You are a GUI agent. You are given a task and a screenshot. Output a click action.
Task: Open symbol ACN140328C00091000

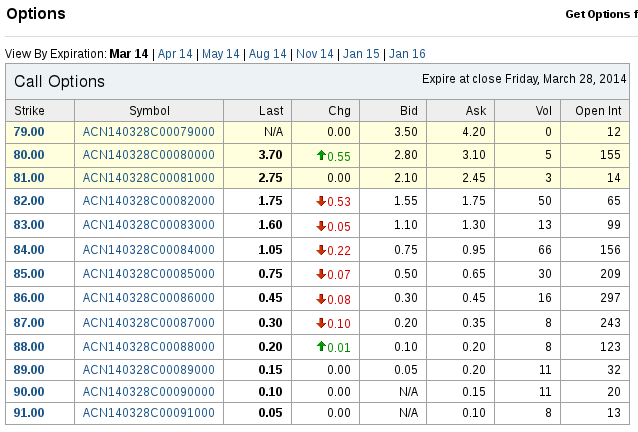[149, 413]
